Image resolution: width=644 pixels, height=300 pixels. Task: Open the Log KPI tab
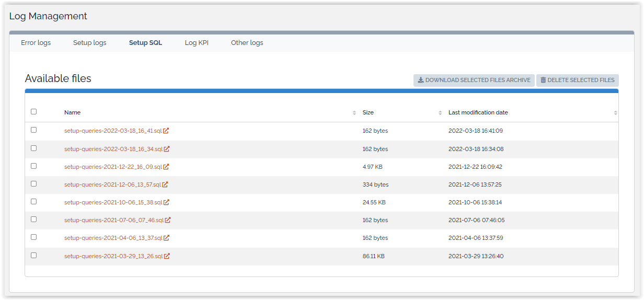pos(197,43)
